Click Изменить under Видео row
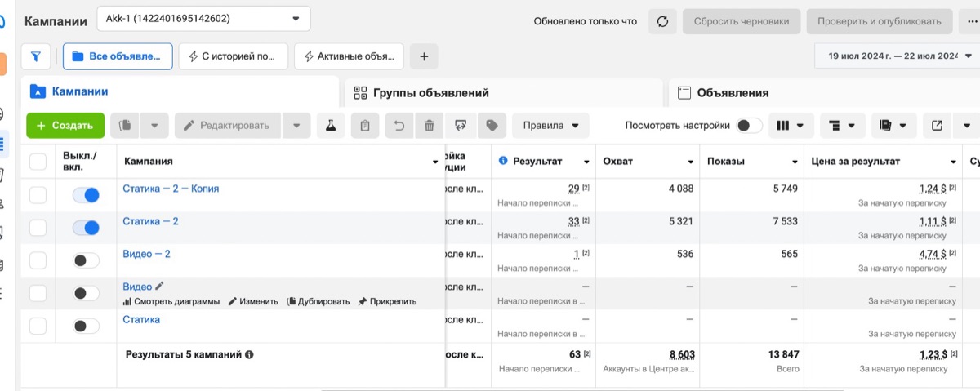This screenshot has height=391, width=980. (253, 301)
